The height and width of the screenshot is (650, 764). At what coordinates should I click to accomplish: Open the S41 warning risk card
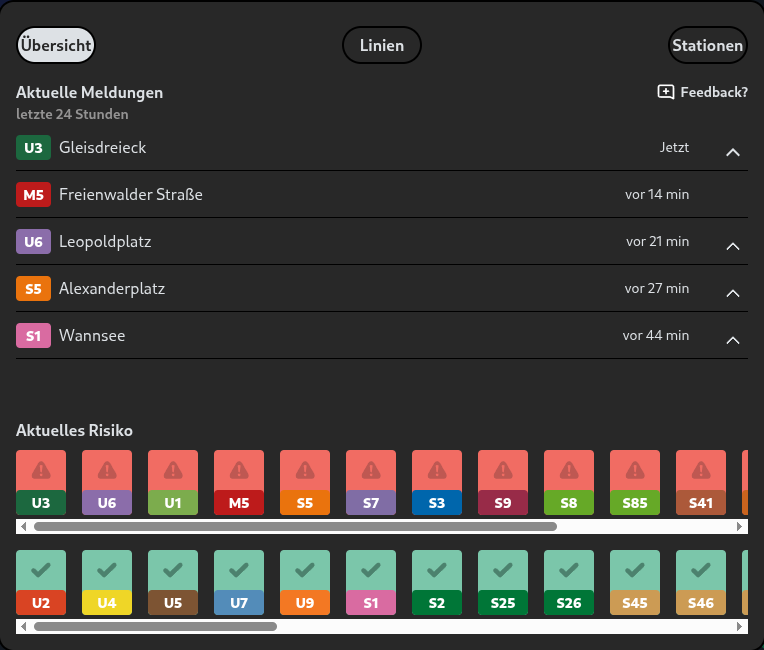coord(701,482)
